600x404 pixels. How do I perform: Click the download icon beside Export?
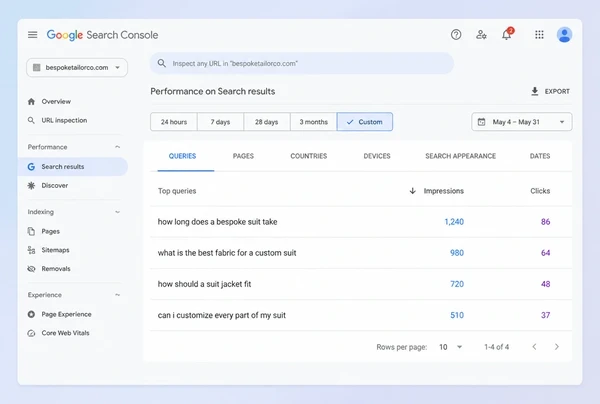pos(535,91)
